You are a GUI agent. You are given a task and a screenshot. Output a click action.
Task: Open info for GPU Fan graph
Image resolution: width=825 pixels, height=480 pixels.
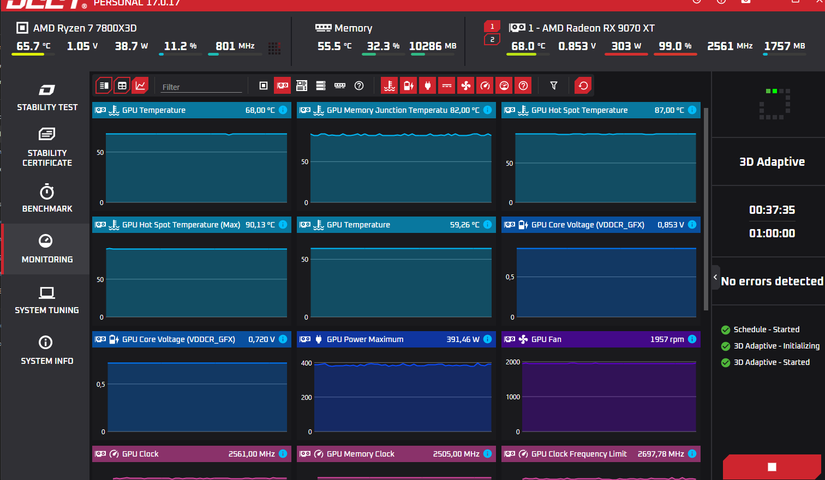pos(692,339)
